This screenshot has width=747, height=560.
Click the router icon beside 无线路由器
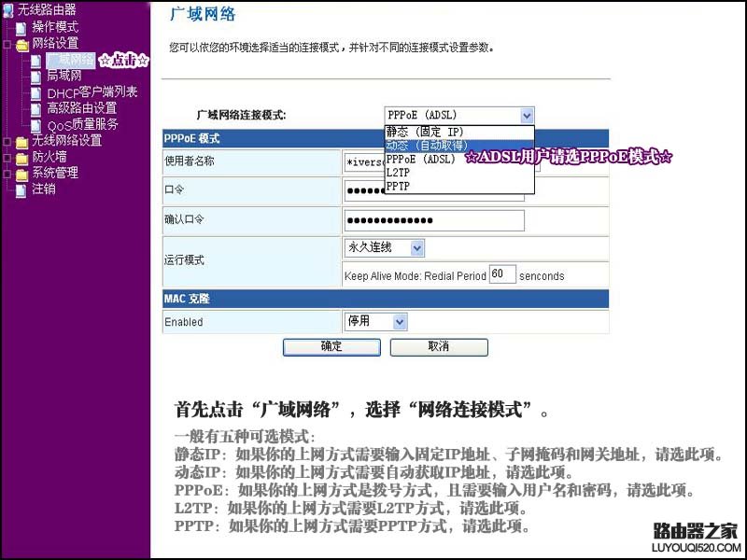click(8, 11)
